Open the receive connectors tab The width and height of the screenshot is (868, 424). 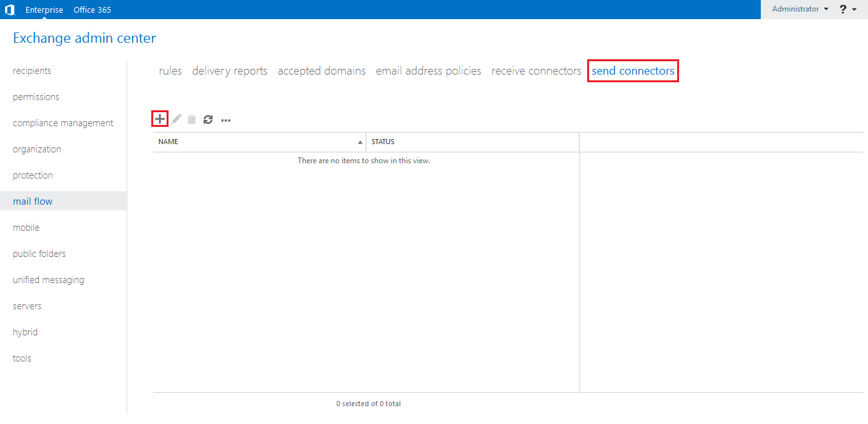pos(536,71)
